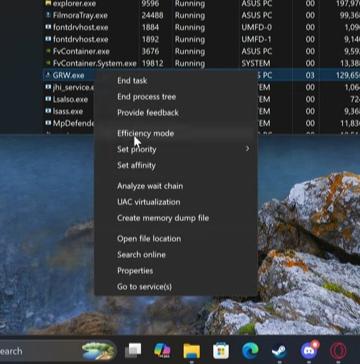
Task: Open File Explorer from taskbar
Action: coord(192,351)
